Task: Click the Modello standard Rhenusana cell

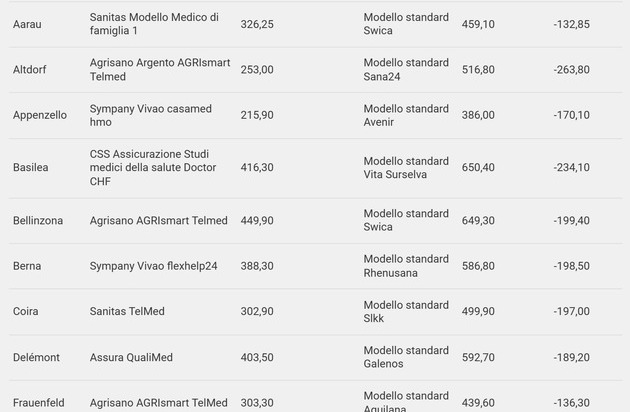Action: click(406, 266)
